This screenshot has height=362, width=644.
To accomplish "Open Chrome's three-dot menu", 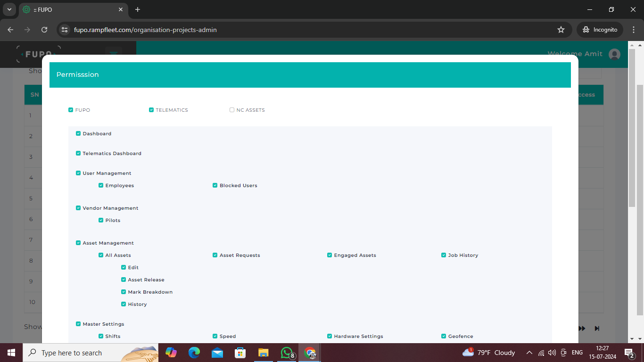I will point(633,29).
